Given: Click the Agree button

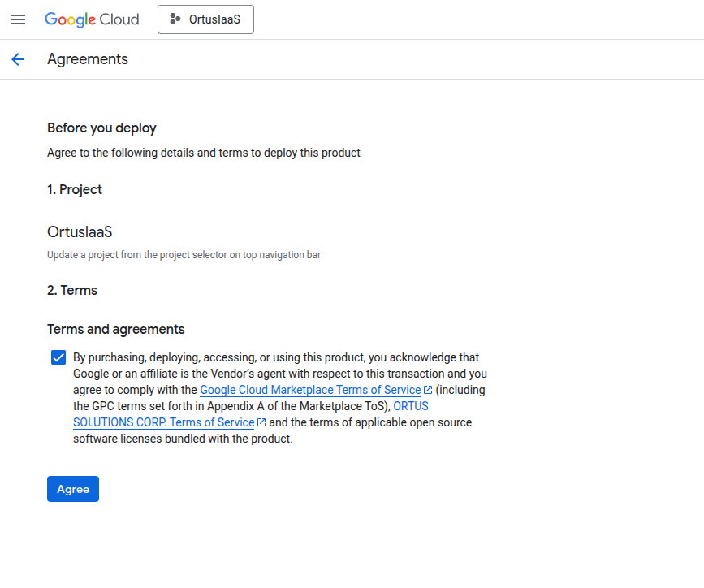Looking at the screenshot, I should [73, 489].
